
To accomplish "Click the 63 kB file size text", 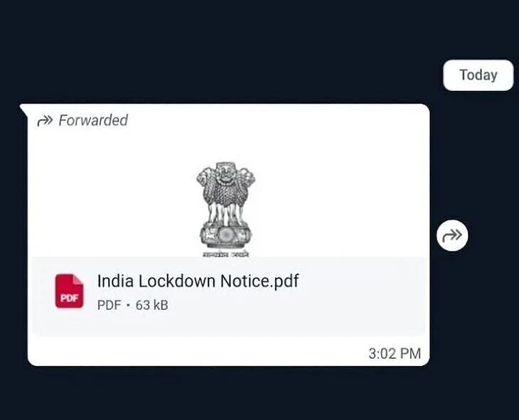I will pos(152,305).
